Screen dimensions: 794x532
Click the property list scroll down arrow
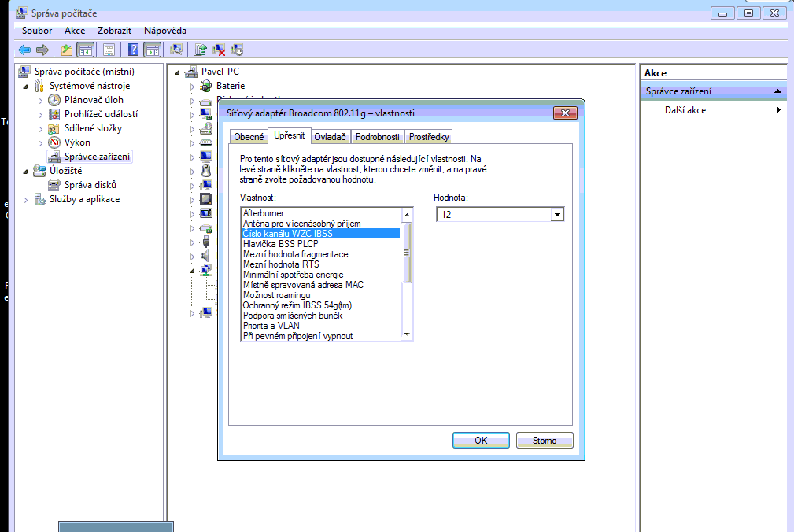[x=407, y=334]
